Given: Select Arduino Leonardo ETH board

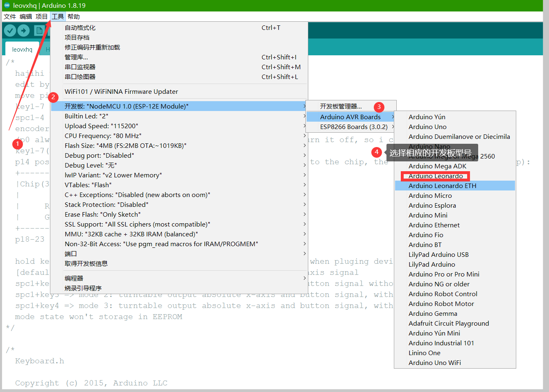Looking at the screenshot, I should (x=455, y=186).
